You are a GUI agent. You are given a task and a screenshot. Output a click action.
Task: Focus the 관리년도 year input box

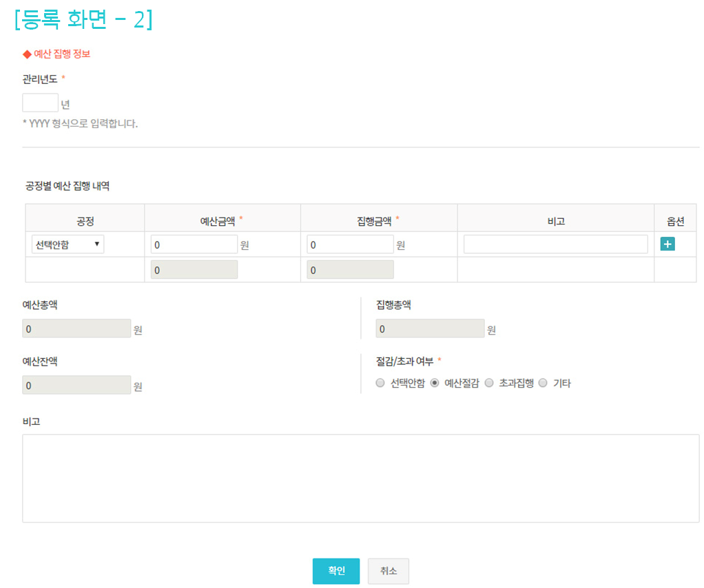(40, 103)
